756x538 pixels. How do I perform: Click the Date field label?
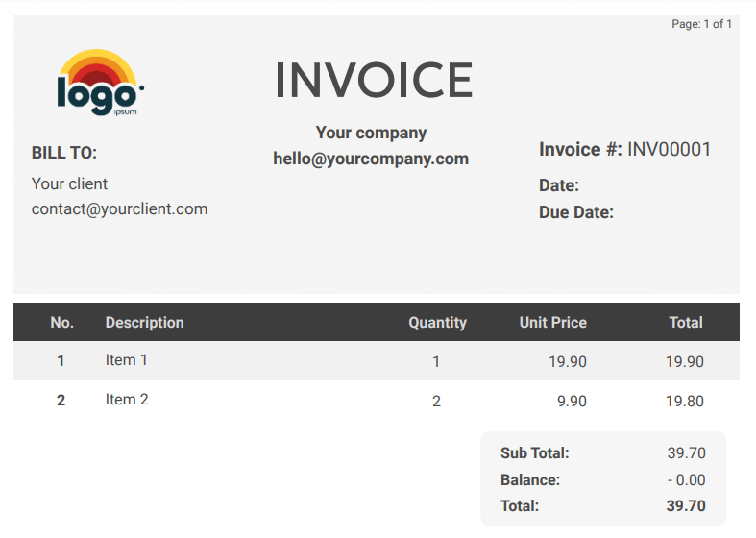point(559,185)
